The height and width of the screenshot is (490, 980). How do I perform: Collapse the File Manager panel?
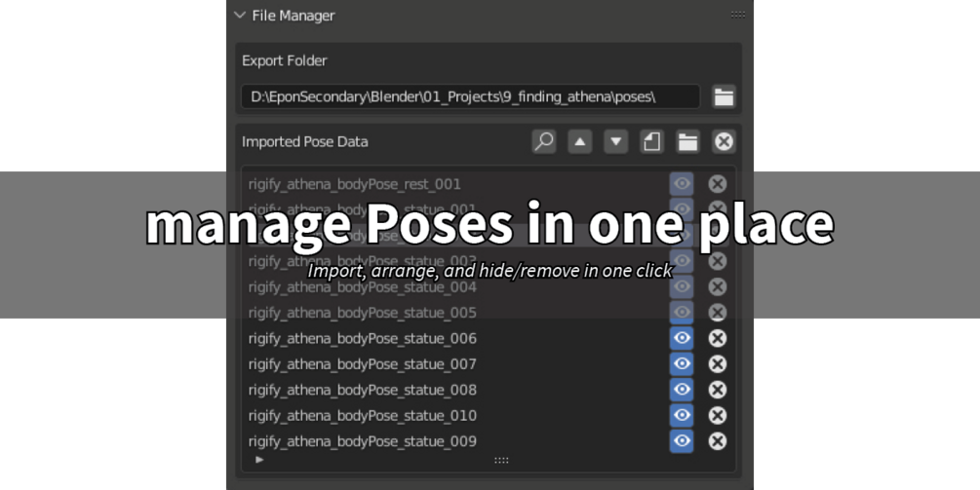point(240,15)
